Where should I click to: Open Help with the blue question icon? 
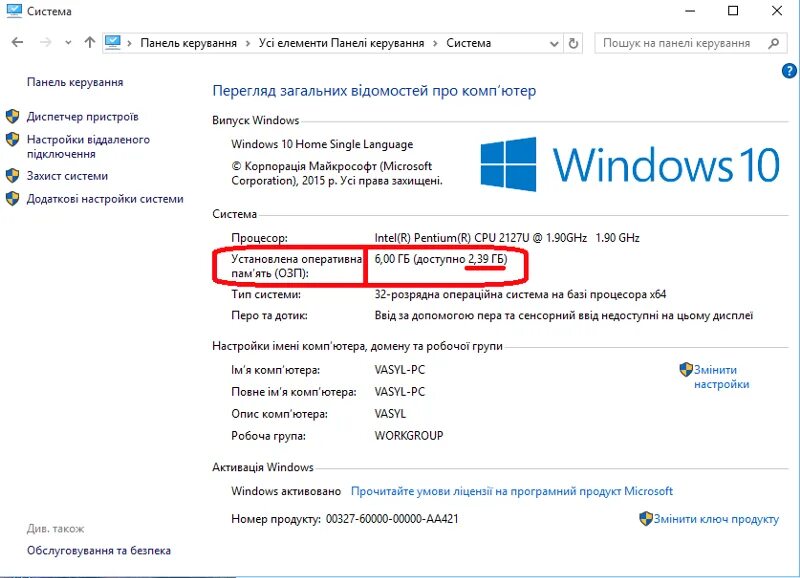tap(789, 71)
